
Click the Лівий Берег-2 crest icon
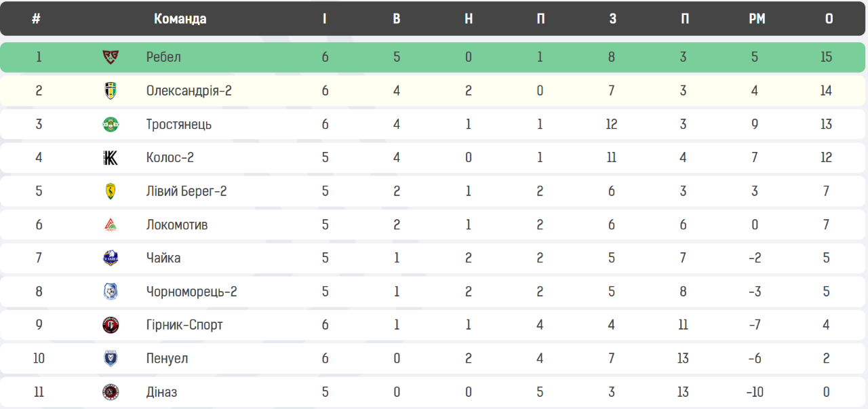[x=111, y=191]
